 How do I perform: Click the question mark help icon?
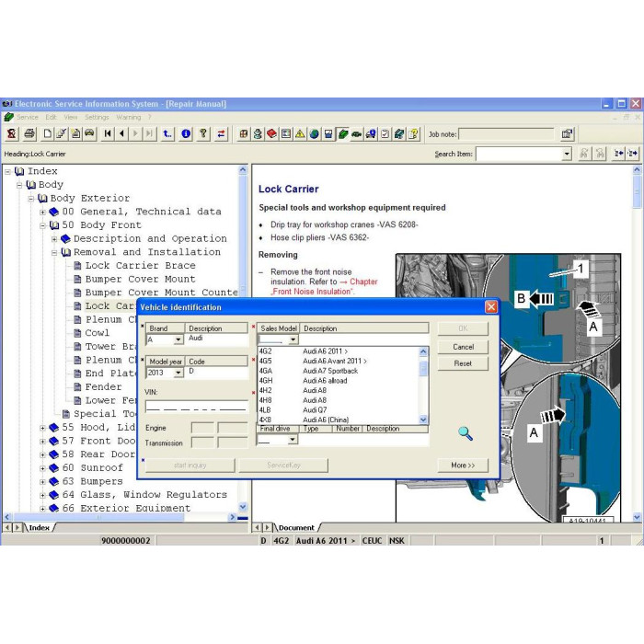[203, 133]
